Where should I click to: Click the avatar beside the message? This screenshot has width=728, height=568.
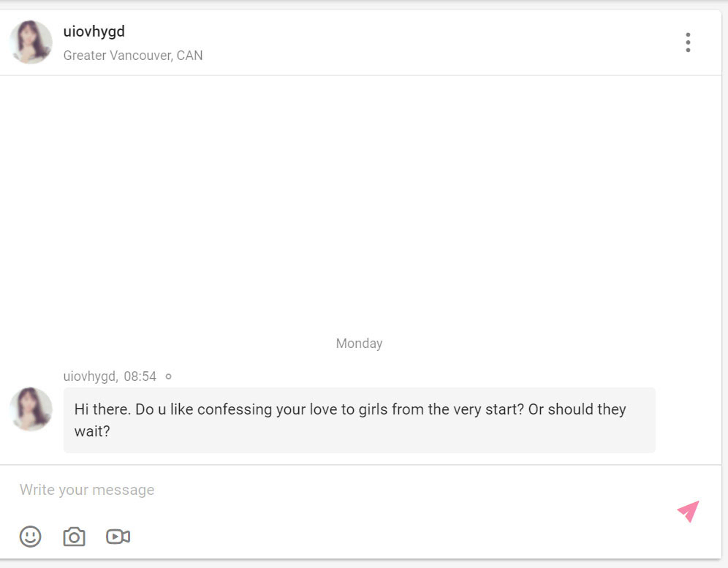click(x=31, y=409)
